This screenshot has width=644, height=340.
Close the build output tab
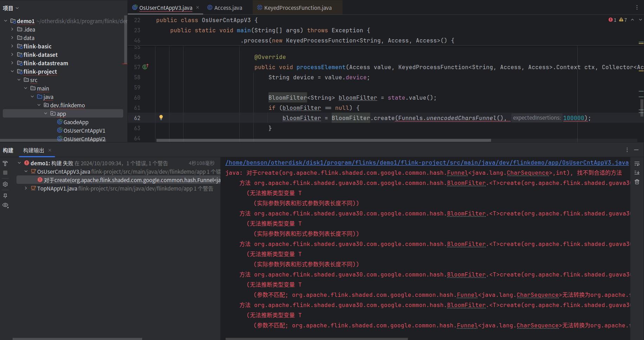point(50,150)
